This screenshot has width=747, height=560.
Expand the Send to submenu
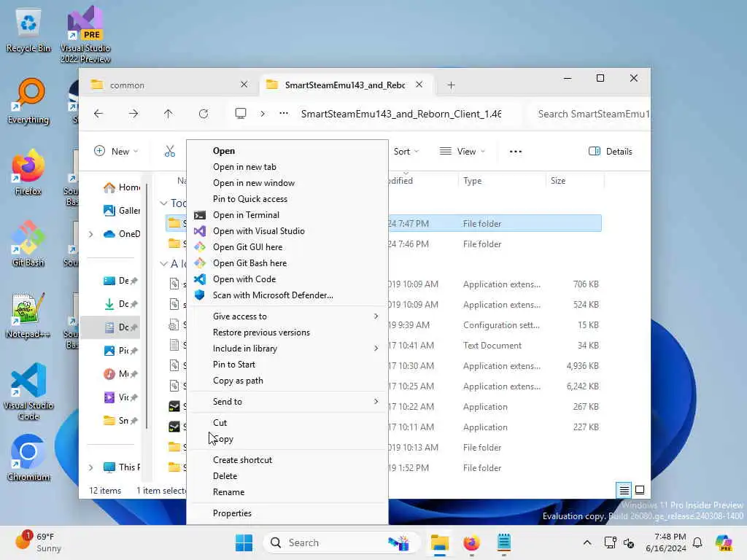point(287,402)
